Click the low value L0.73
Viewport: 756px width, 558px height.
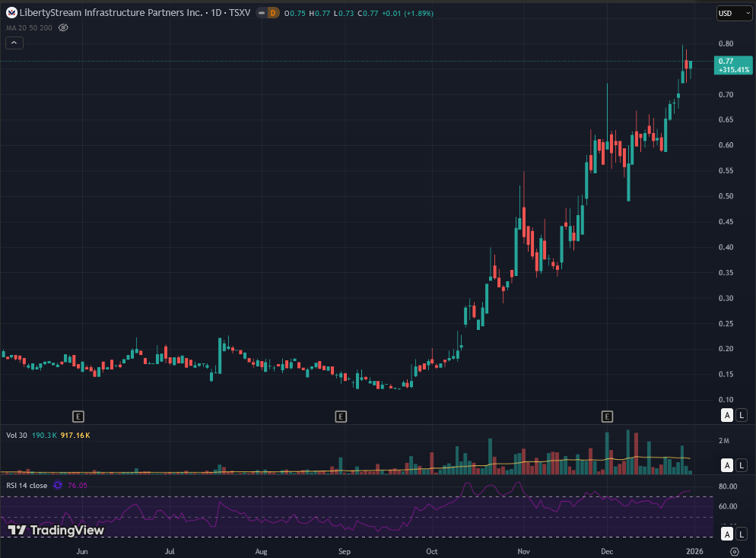click(344, 14)
